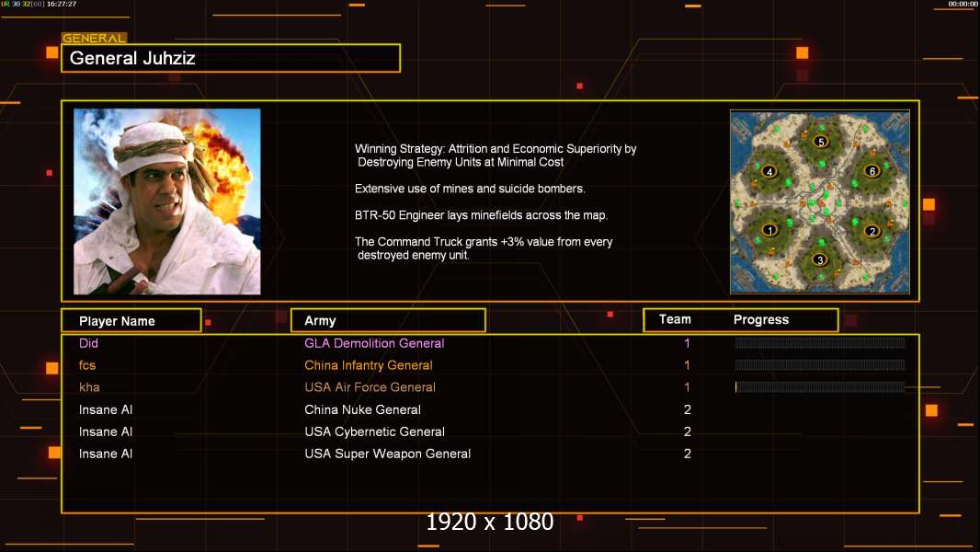Click GLA Demolition General army text

374,343
